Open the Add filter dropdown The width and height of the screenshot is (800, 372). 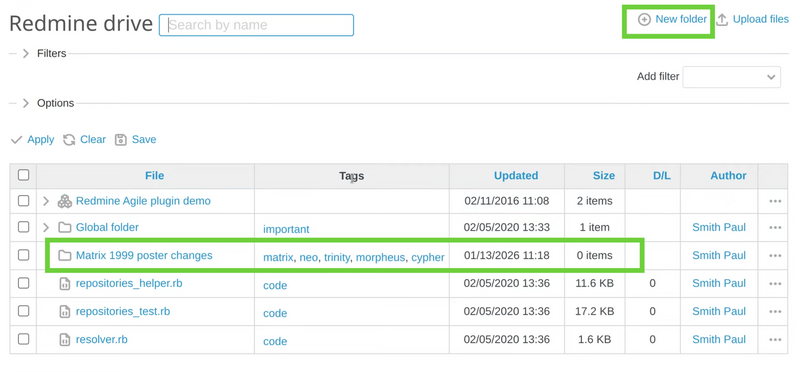coord(732,77)
